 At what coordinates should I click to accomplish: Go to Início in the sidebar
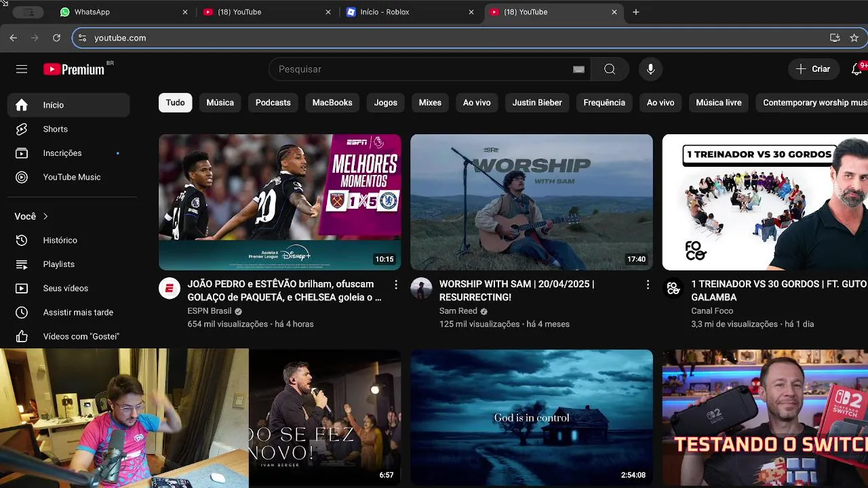[x=68, y=105]
